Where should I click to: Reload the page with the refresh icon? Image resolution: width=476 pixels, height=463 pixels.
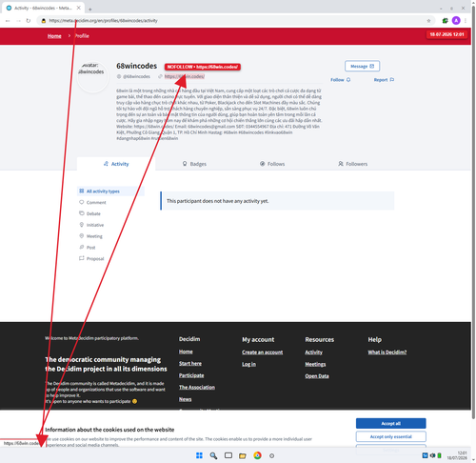29,21
